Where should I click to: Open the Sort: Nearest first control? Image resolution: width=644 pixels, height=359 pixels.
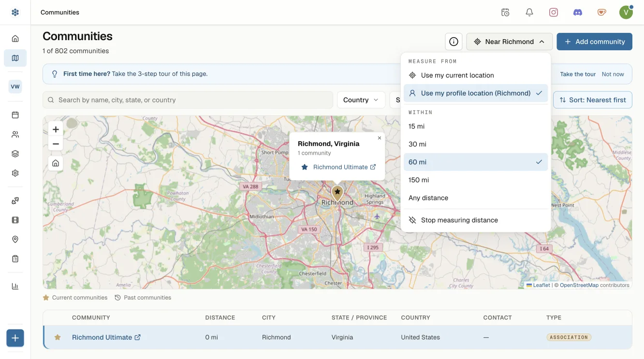tap(593, 100)
